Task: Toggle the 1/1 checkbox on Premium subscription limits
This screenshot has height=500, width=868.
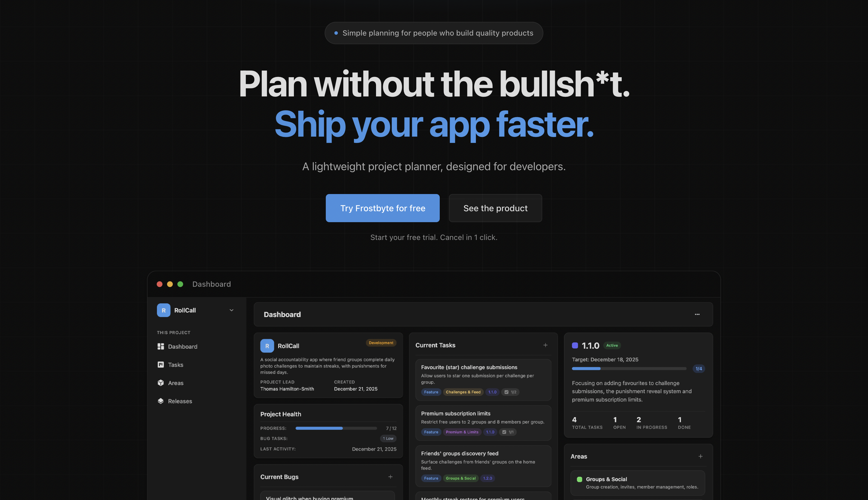Action: click(504, 432)
